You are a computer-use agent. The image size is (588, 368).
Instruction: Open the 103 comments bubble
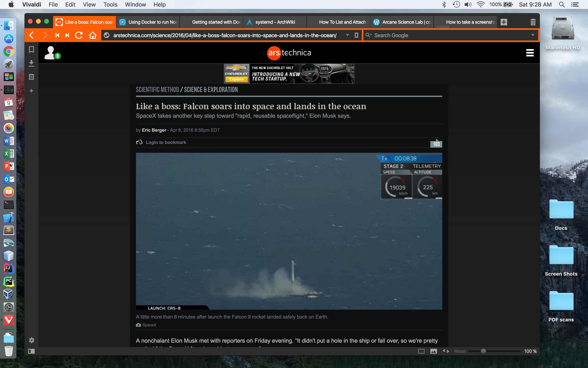436,144
